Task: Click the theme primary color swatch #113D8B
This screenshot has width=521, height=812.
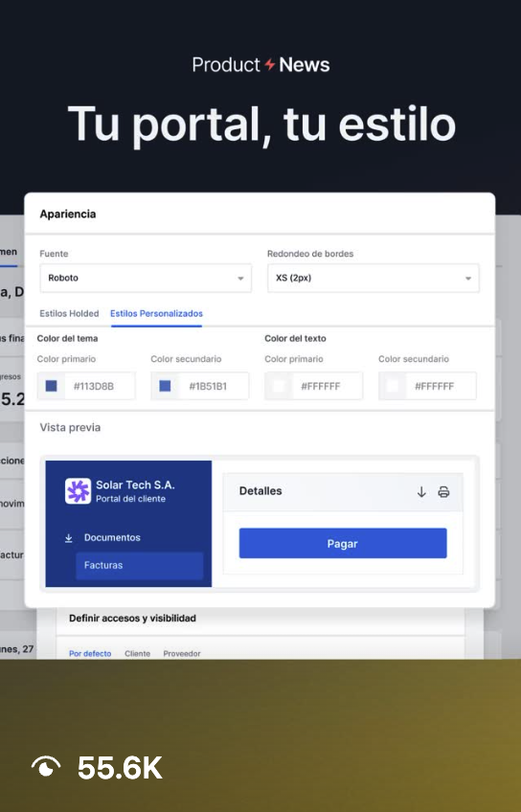Action: coord(52,386)
